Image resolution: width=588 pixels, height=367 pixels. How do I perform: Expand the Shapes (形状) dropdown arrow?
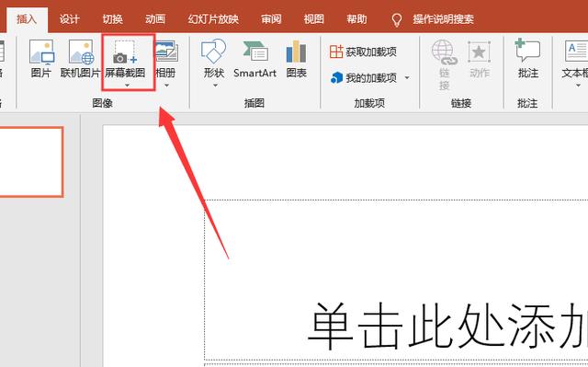click(215, 86)
